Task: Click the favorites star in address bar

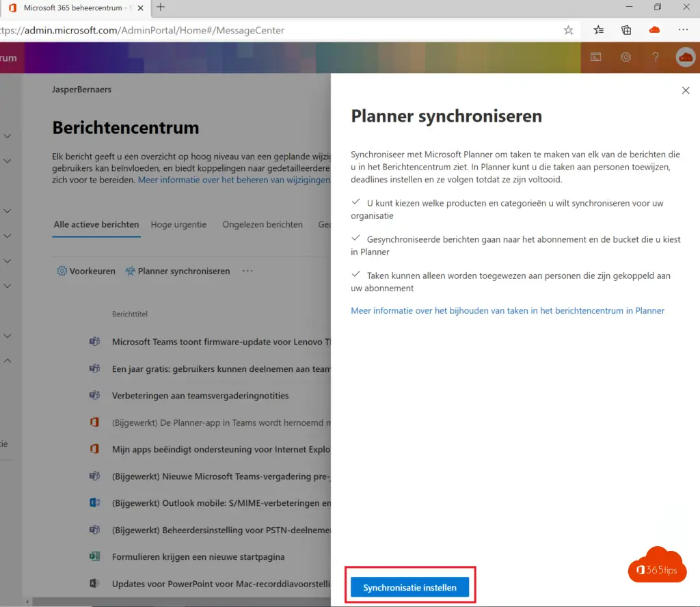Action: [x=568, y=30]
